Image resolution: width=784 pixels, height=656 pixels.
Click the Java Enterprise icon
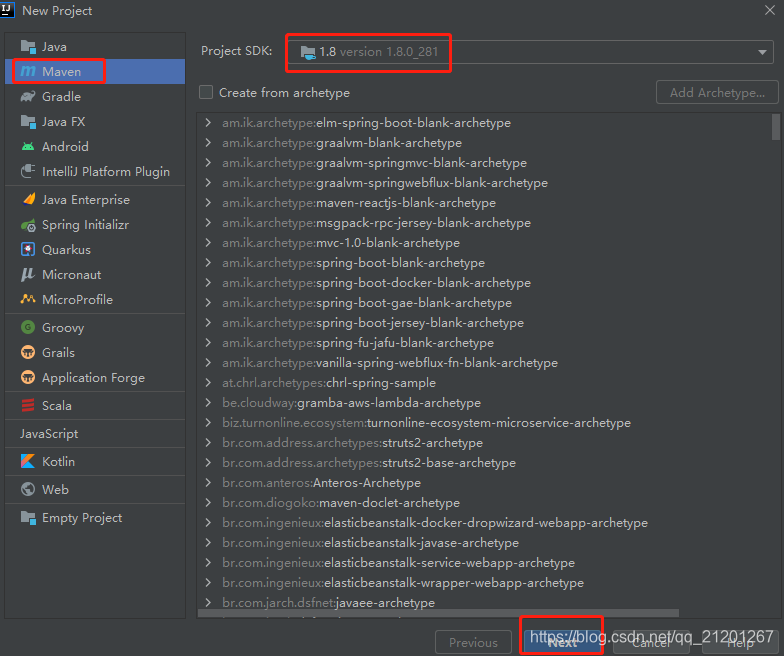[x=28, y=200]
